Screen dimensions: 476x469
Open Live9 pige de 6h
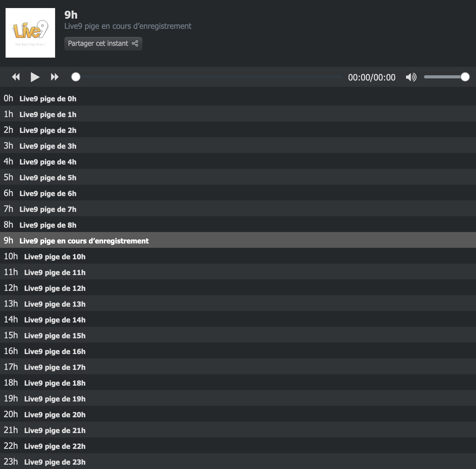[238, 193]
